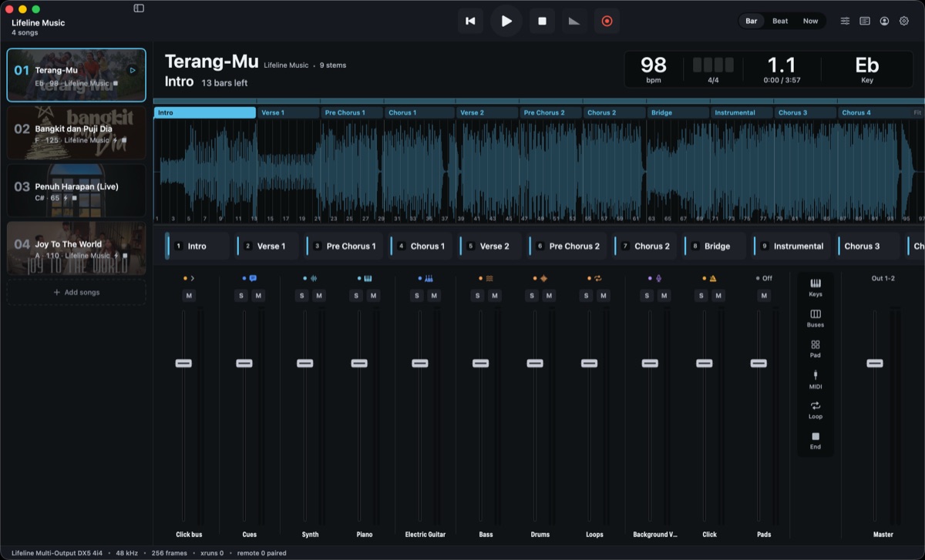The height and width of the screenshot is (560, 925).
Task: Click Add songs button
Action: tap(76, 293)
